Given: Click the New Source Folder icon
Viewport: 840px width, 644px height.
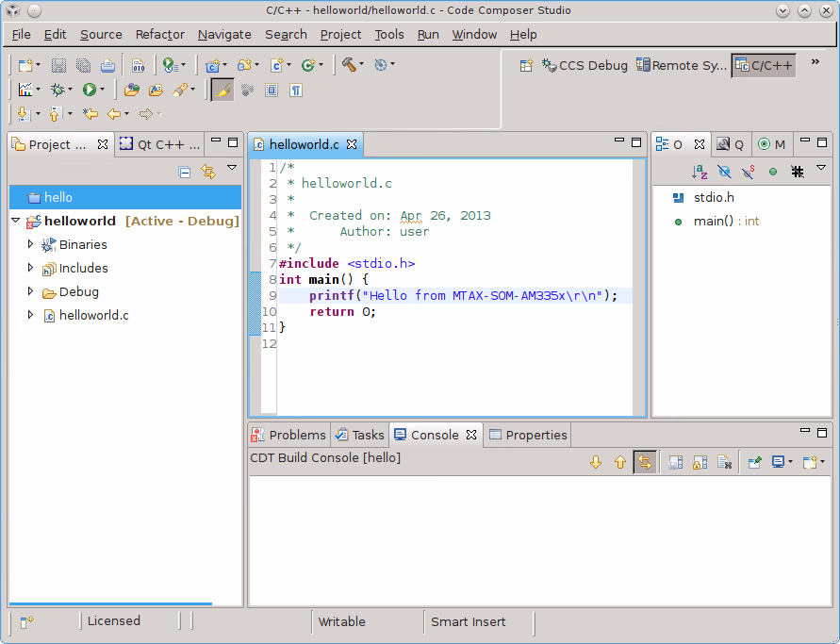Looking at the screenshot, I should pyautogui.click(x=245, y=65).
